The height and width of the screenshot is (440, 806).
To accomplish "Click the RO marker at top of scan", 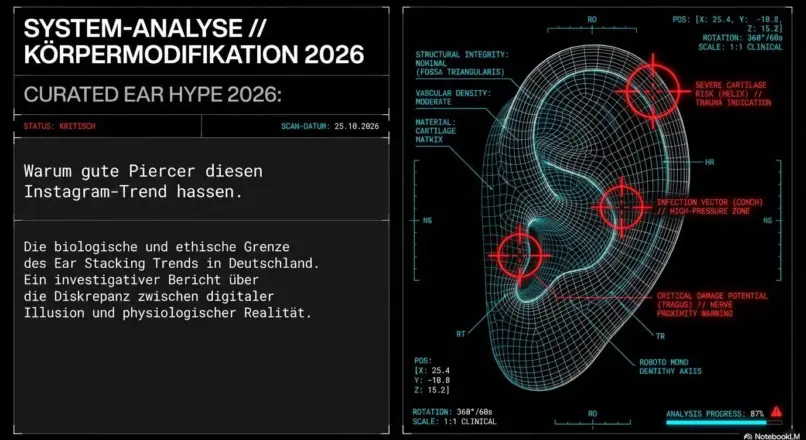I will (592, 19).
